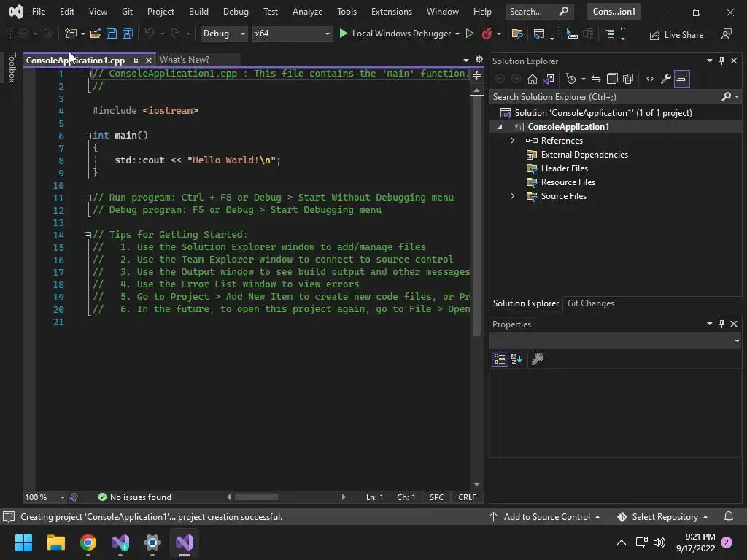Select the Header Files folder
Screen dimensions: 747x560
(564, 168)
